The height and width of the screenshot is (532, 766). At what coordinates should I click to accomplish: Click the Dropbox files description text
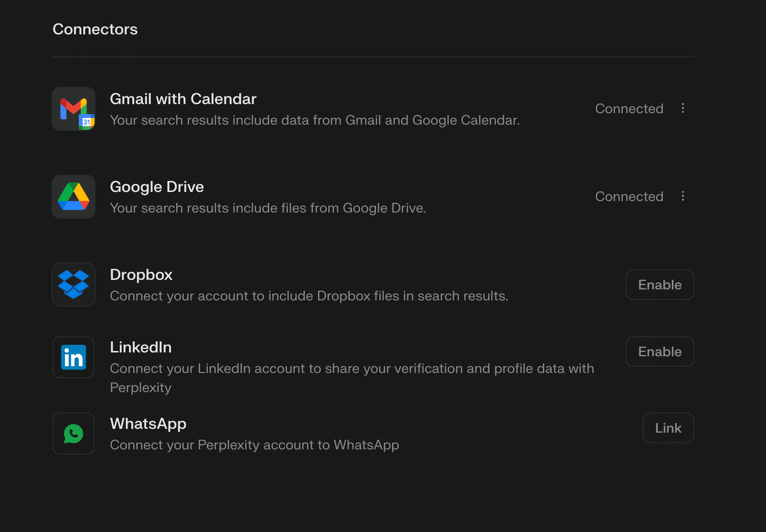tap(309, 296)
